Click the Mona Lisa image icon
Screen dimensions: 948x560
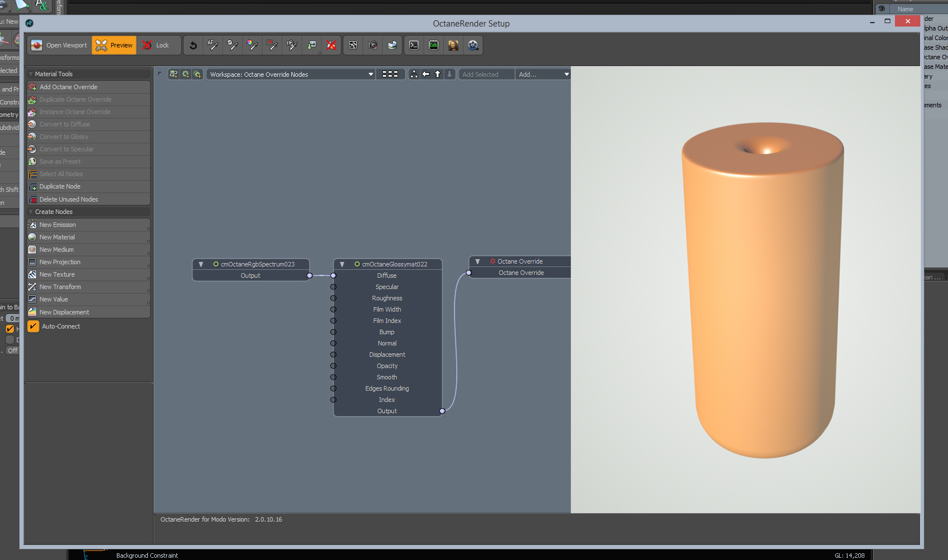453,45
